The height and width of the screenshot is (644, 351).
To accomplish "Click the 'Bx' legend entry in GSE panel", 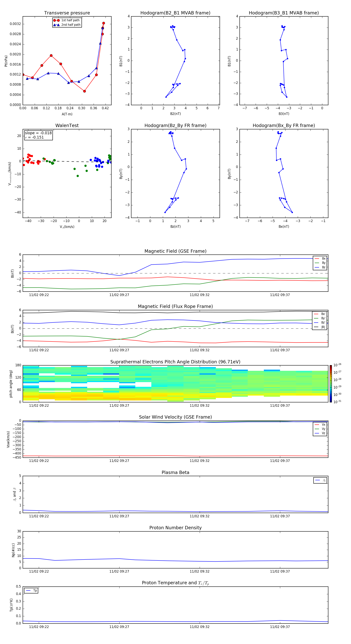I will pyautogui.click(x=320, y=259).
